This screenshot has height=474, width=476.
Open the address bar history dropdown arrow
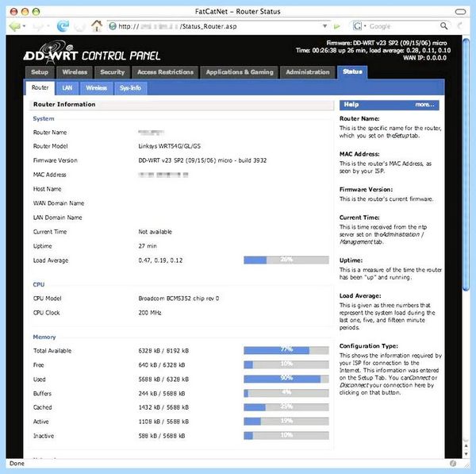[324, 26]
